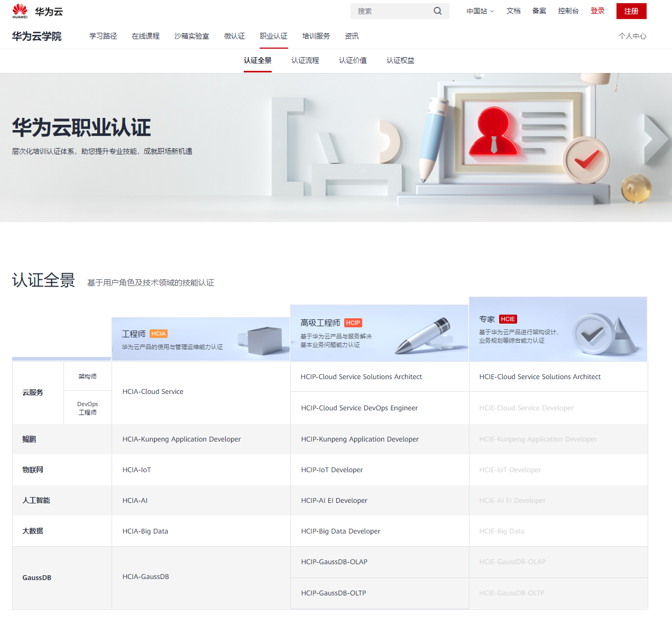The width and height of the screenshot is (672, 625).
Task: Open the 中国站 region dropdown
Action: (x=480, y=11)
